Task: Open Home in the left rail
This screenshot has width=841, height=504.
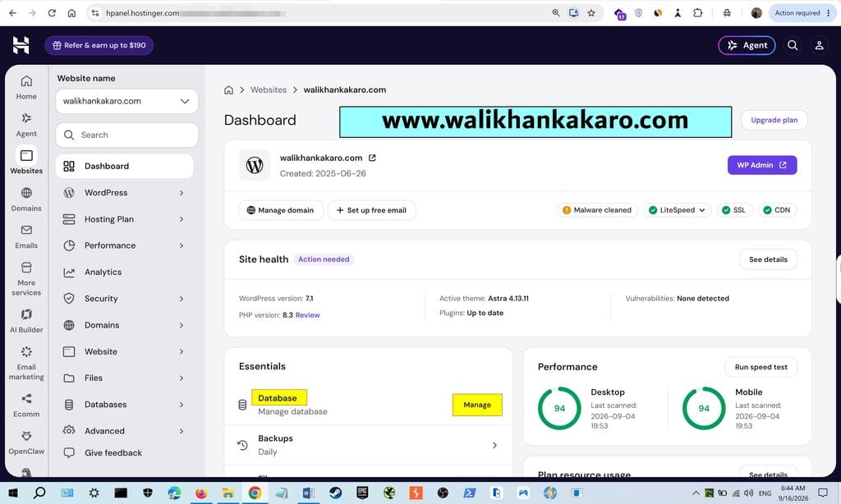Action: coord(26,87)
